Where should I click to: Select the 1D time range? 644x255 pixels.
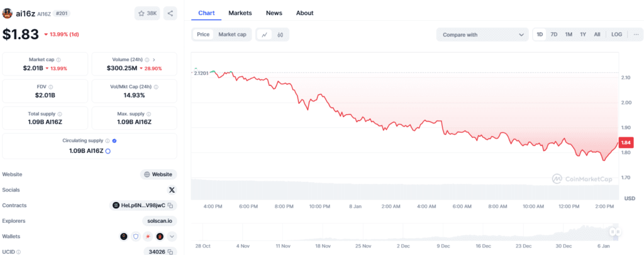point(540,35)
